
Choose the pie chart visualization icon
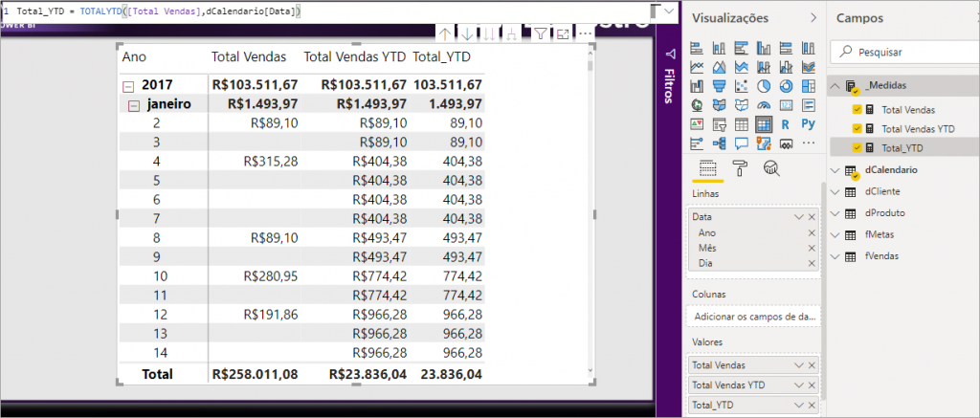coord(763,87)
